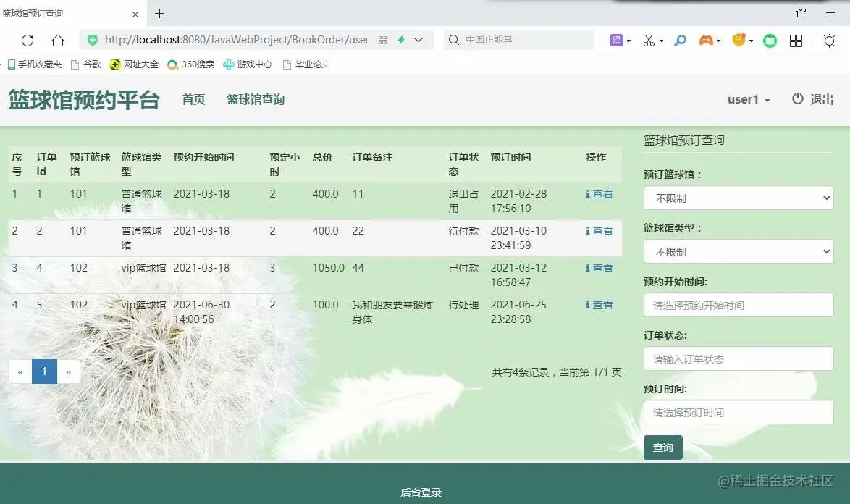Open the game controller extension icon

pyautogui.click(x=706, y=40)
